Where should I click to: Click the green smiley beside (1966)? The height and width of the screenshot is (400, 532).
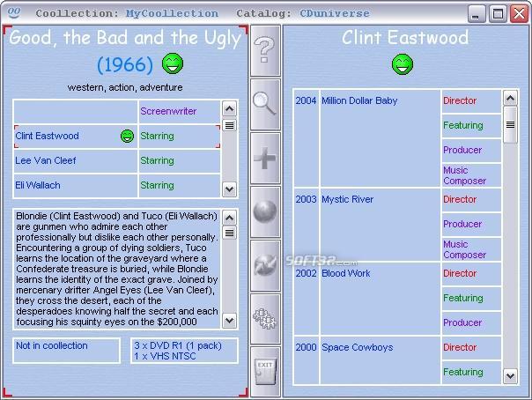(x=173, y=63)
